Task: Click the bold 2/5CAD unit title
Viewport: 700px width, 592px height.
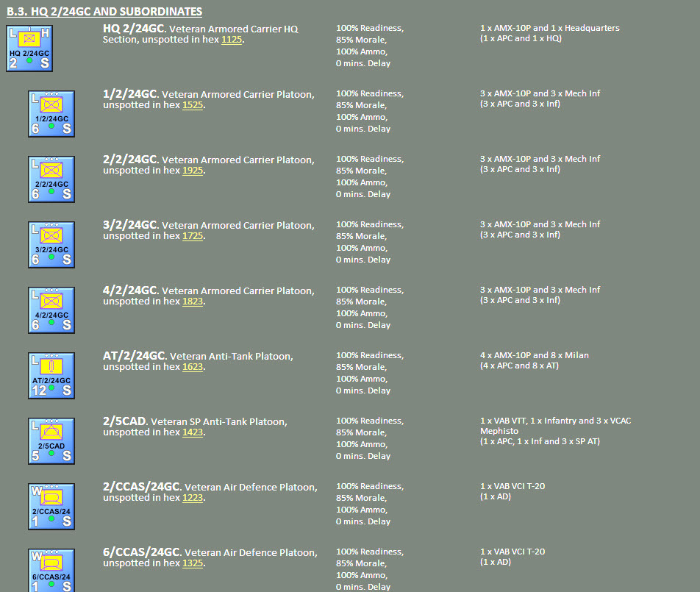Action: tap(126, 421)
